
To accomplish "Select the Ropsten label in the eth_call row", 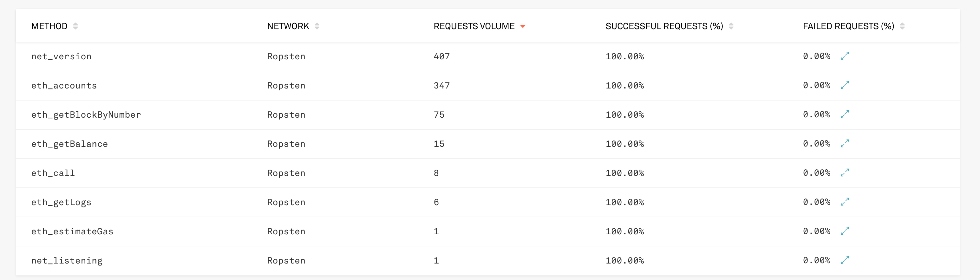I will [x=286, y=173].
